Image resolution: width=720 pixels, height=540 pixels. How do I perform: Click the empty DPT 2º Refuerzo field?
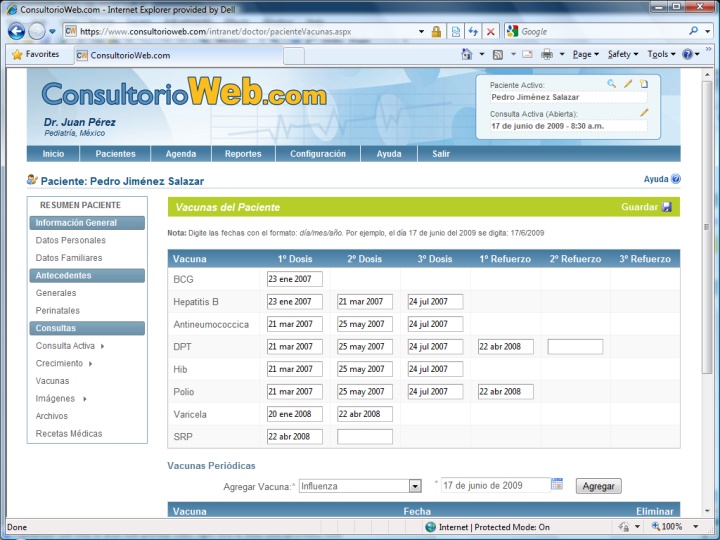pos(575,347)
